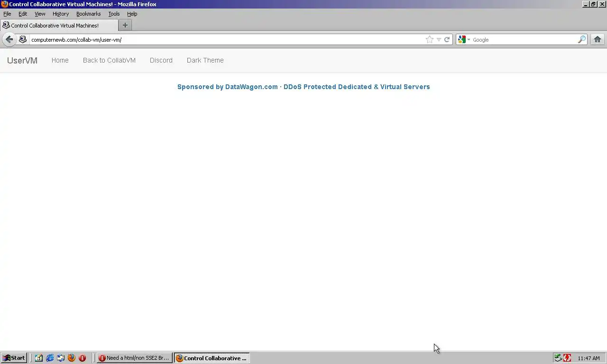Viewport: 607px width, 364px height.
Task: Open the Discord link
Action: pyautogui.click(x=161, y=60)
